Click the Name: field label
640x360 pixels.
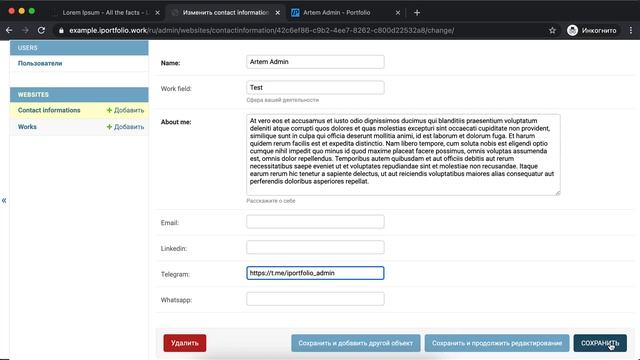[171, 63]
